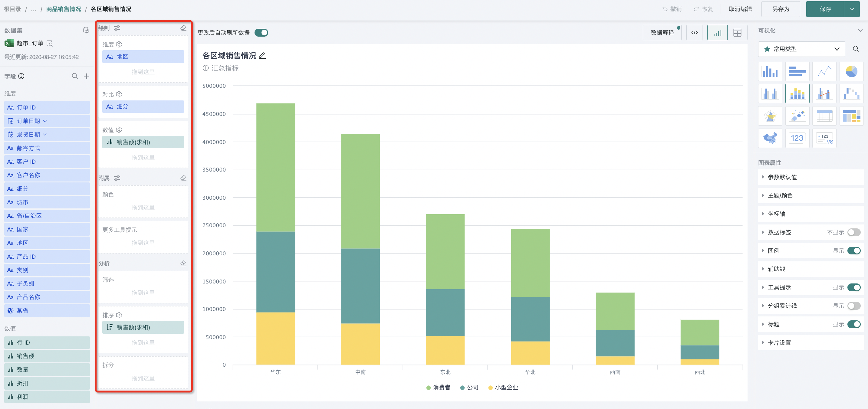Expand the 坐标轴 properties section
The image size is (868, 409).
(x=776, y=214)
